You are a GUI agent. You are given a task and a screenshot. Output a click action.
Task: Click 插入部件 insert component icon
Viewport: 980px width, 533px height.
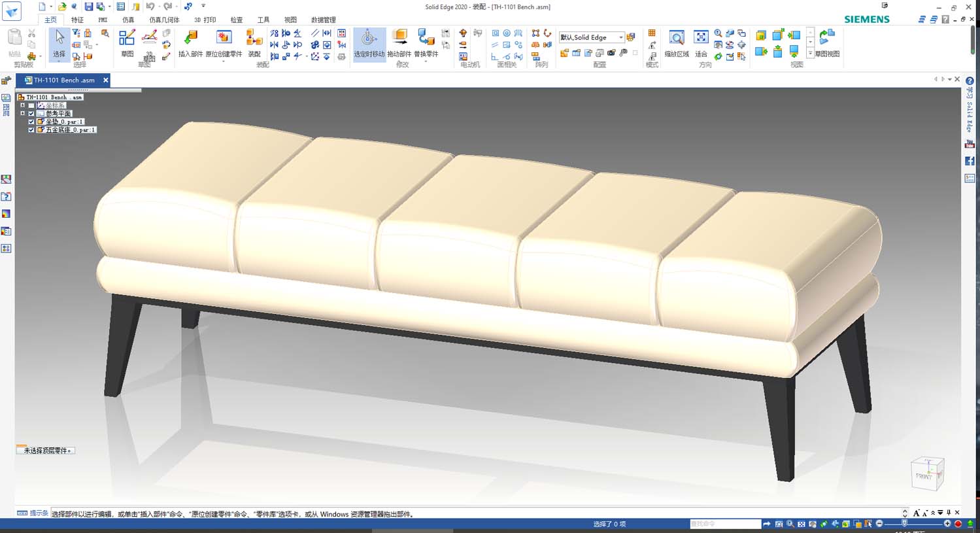coord(190,43)
